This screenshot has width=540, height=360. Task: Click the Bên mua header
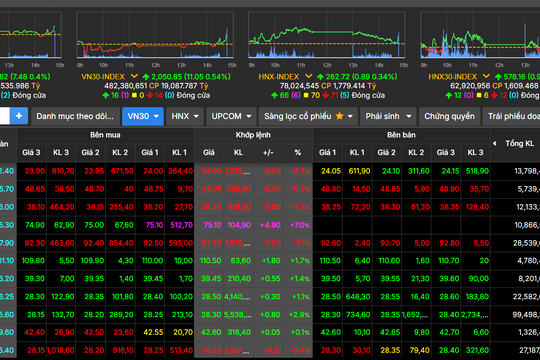click(x=105, y=135)
